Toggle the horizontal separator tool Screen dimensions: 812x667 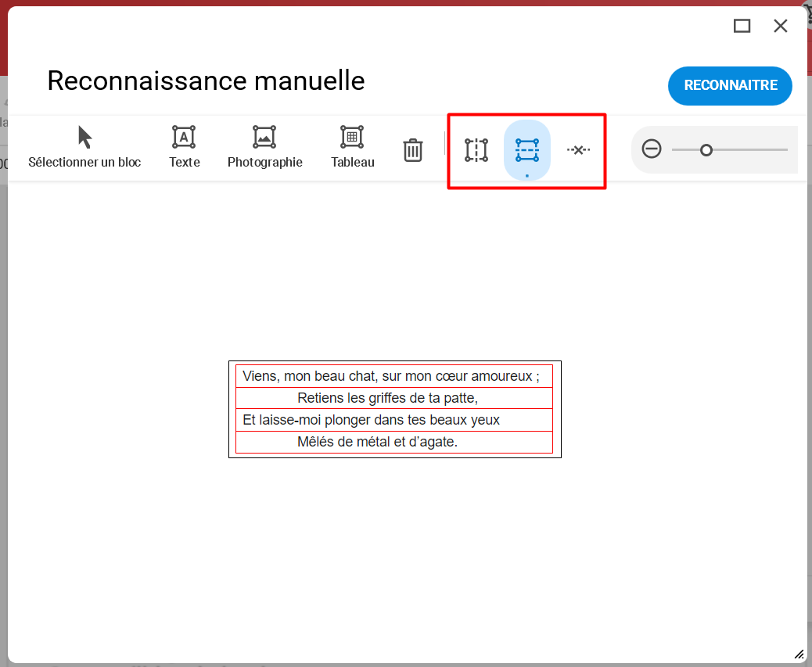(527, 150)
